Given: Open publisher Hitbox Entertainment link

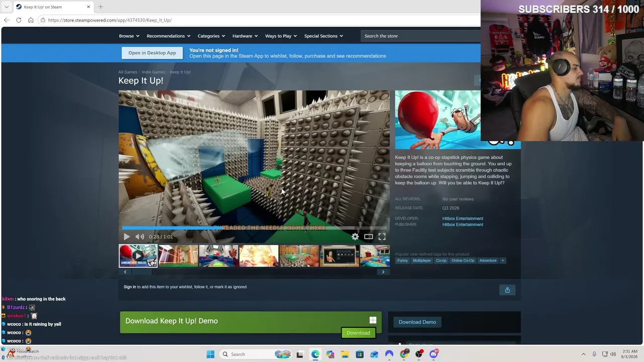Looking at the screenshot, I should pos(463,224).
